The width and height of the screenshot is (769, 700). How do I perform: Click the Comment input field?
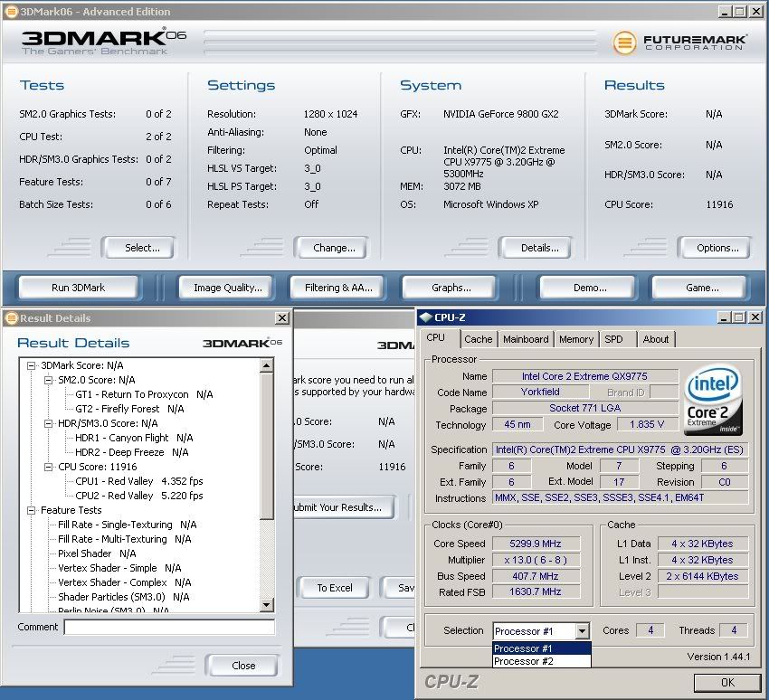click(x=169, y=627)
